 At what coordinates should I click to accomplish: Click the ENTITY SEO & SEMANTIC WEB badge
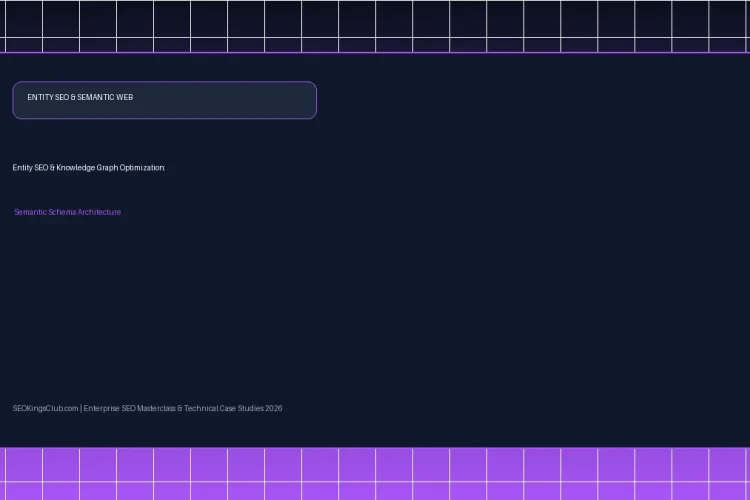pyautogui.click(x=165, y=100)
